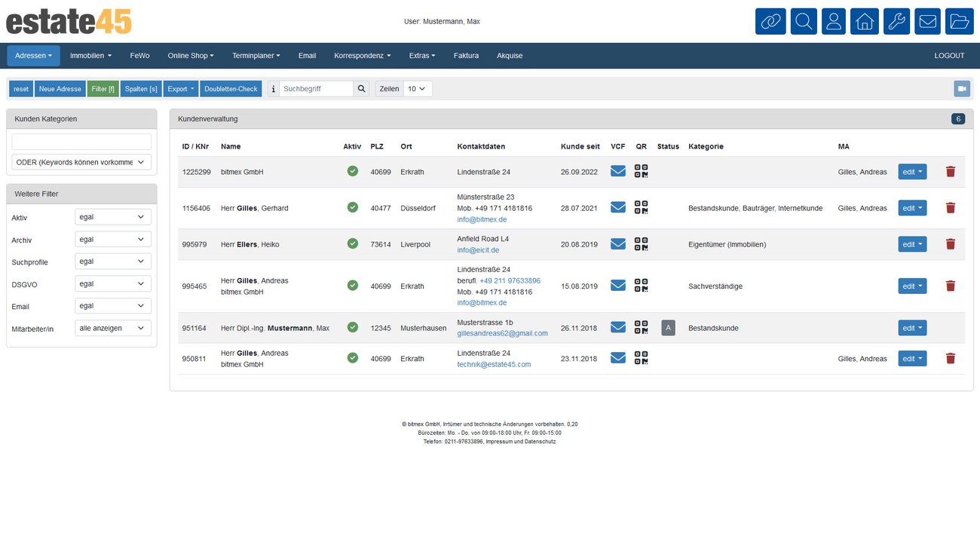980x551 pixels.
Task: Download VCF card for customer 995465
Action: pyautogui.click(x=618, y=286)
